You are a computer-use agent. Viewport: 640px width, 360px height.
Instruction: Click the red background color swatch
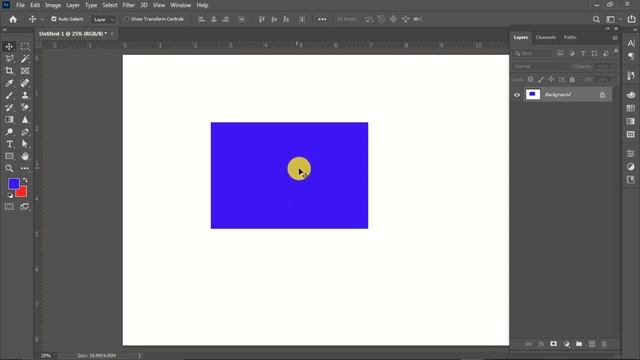tap(22, 192)
